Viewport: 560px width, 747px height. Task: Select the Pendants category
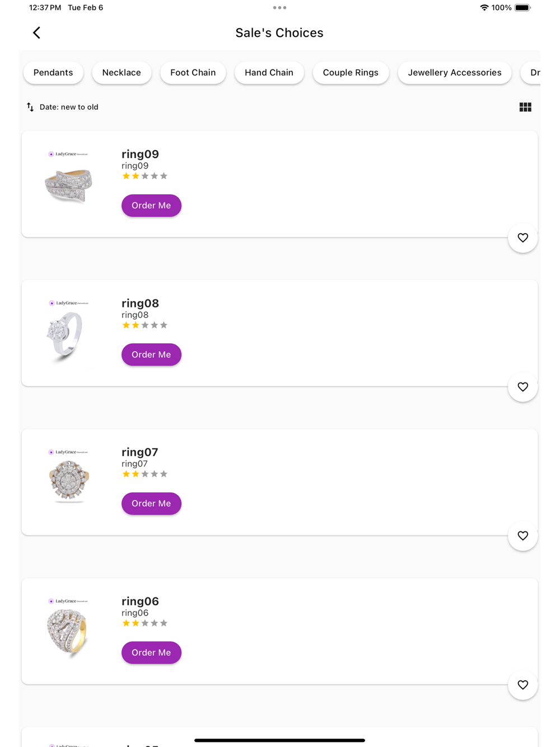tap(53, 73)
